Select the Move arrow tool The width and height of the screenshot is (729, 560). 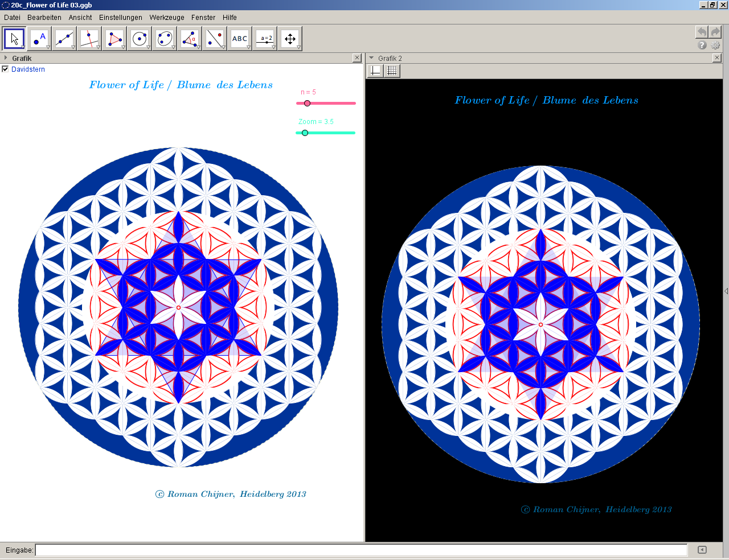pyautogui.click(x=14, y=39)
